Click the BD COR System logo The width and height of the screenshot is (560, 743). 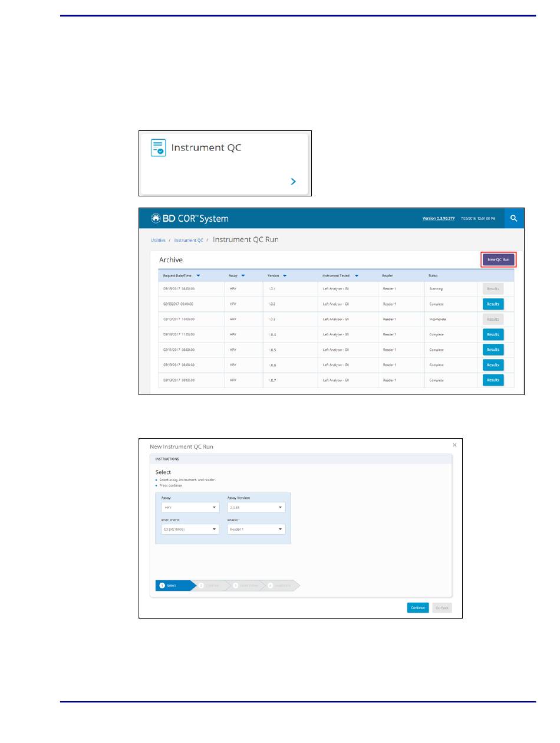pos(190,219)
